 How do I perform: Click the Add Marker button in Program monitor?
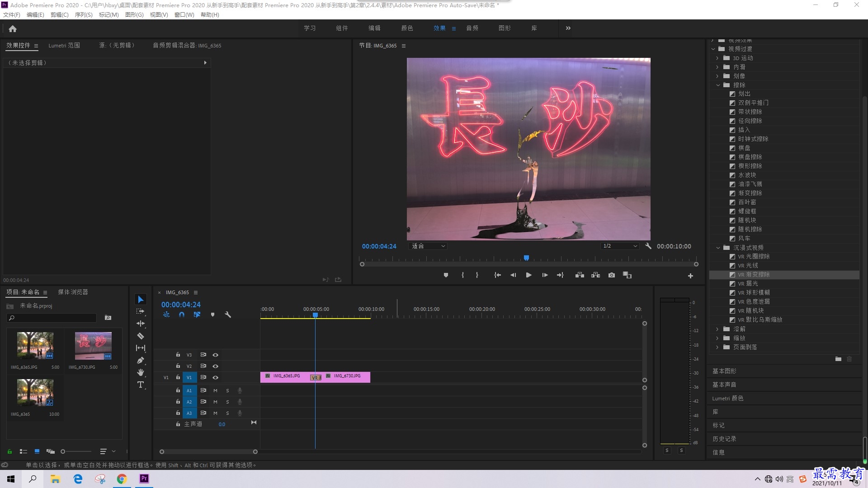click(x=446, y=275)
